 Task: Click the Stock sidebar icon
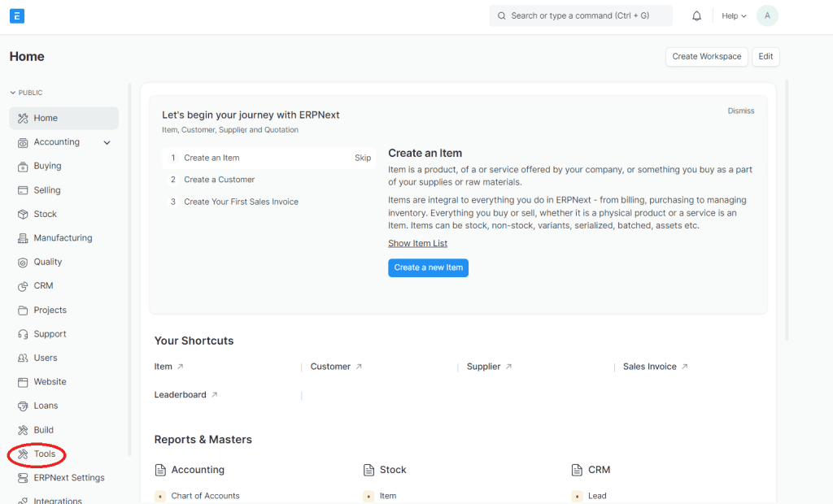coord(23,214)
